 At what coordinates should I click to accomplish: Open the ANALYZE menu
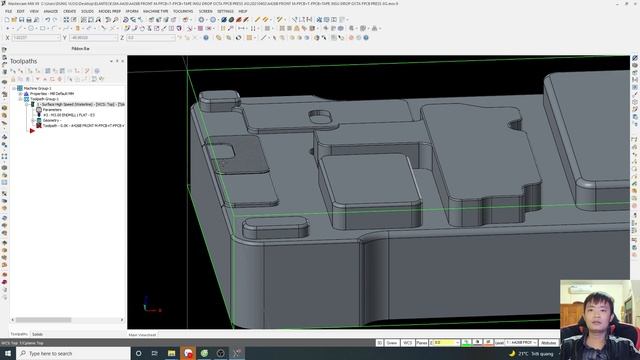coord(51,11)
